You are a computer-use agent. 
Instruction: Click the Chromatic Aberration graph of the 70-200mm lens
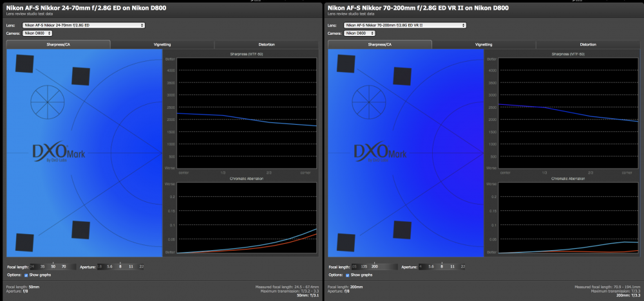pos(568,218)
